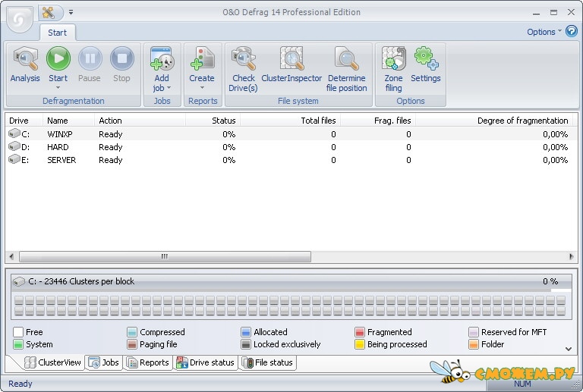
Task: Select the WINXP drive row
Action: coord(291,134)
